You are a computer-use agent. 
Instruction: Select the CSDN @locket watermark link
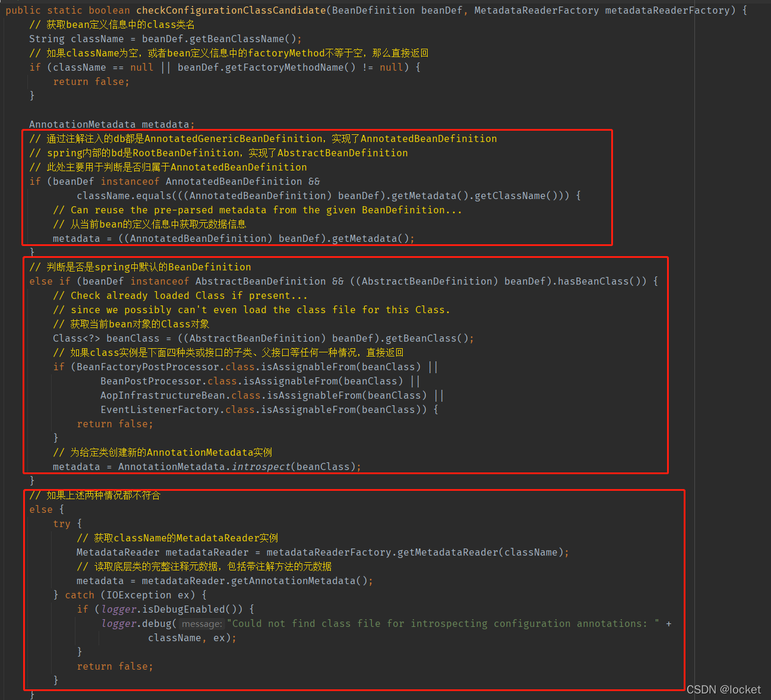pos(724,689)
